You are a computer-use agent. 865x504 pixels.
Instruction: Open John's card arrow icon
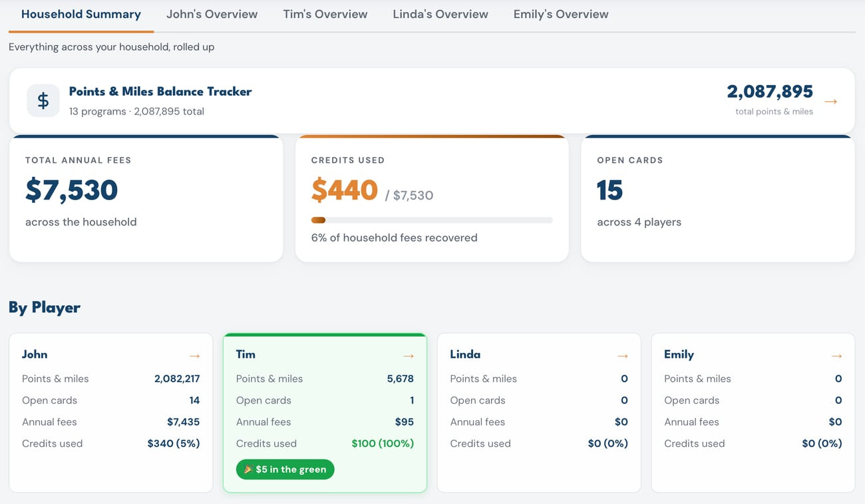(x=194, y=356)
